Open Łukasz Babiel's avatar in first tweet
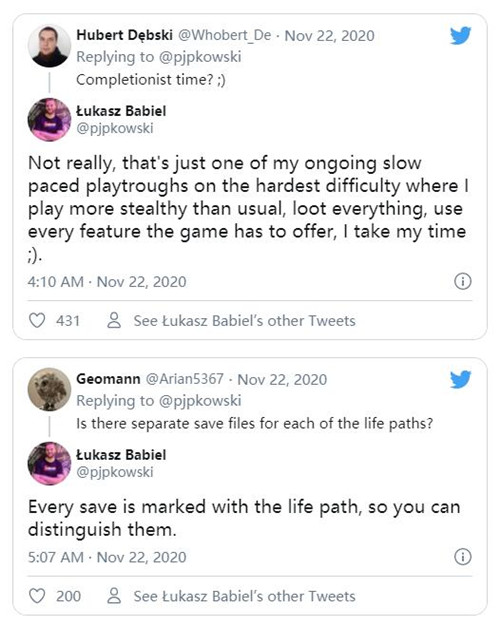The image size is (500, 626). (49, 119)
